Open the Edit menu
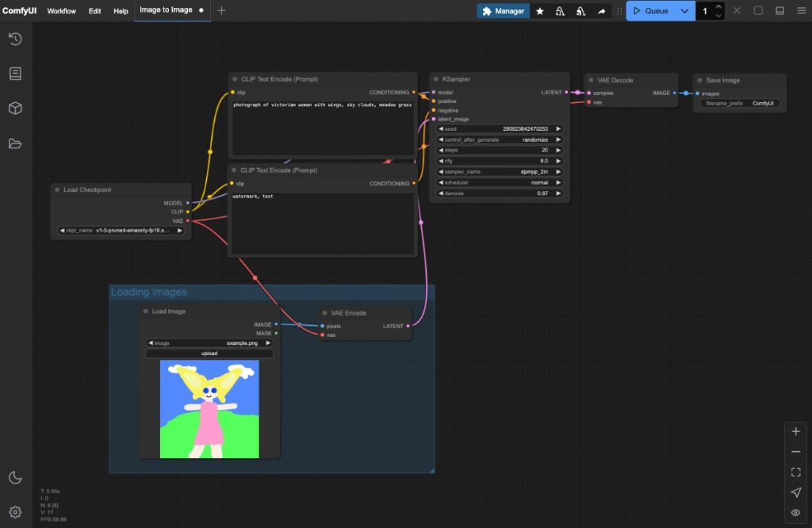This screenshot has height=528, width=812. [94, 11]
